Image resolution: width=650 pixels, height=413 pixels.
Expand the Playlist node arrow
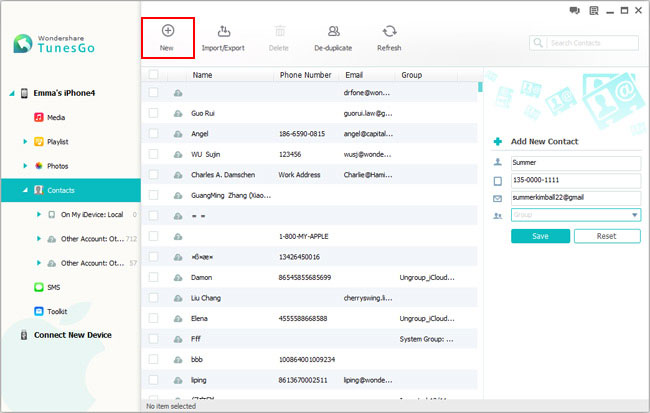pos(25,142)
